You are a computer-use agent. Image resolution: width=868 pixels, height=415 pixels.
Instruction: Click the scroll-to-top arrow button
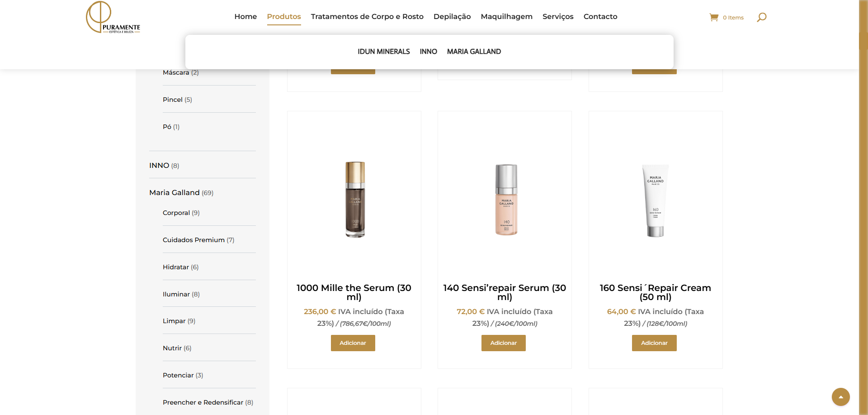pos(840,397)
